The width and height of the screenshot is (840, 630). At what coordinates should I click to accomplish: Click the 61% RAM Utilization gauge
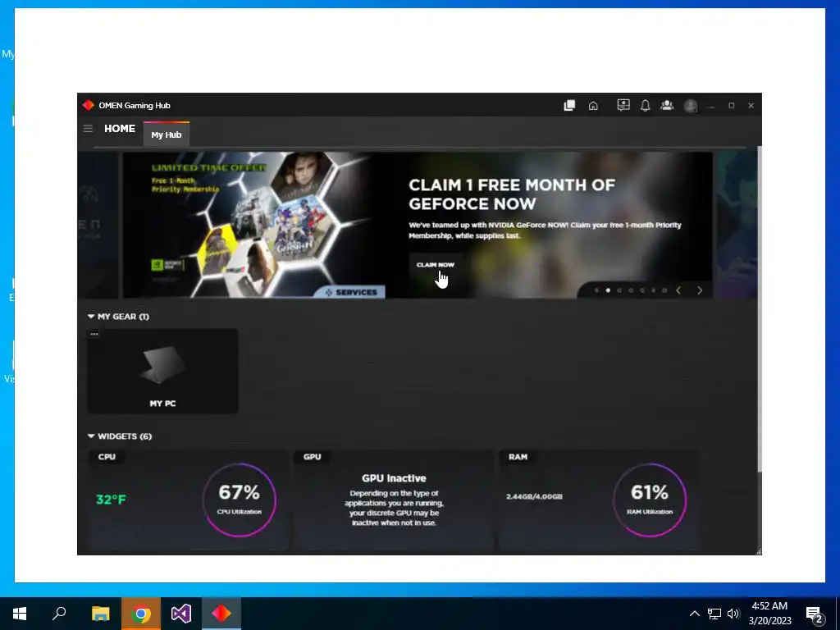650,500
